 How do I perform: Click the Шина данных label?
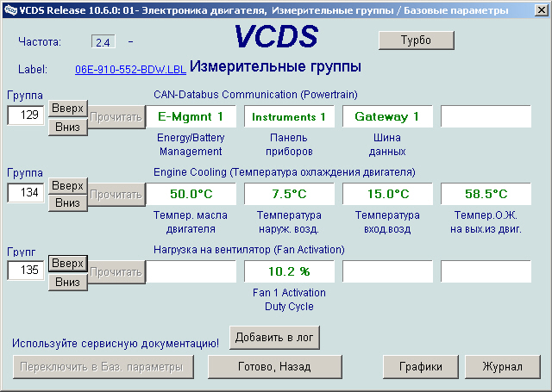click(x=387, y=145)
